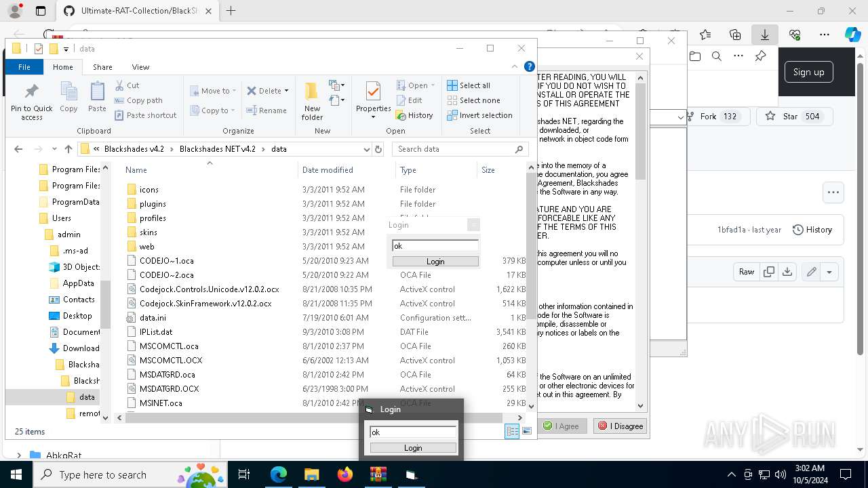
Task: Open Explorer help question mark icon
Action: (x=530, y=66)
